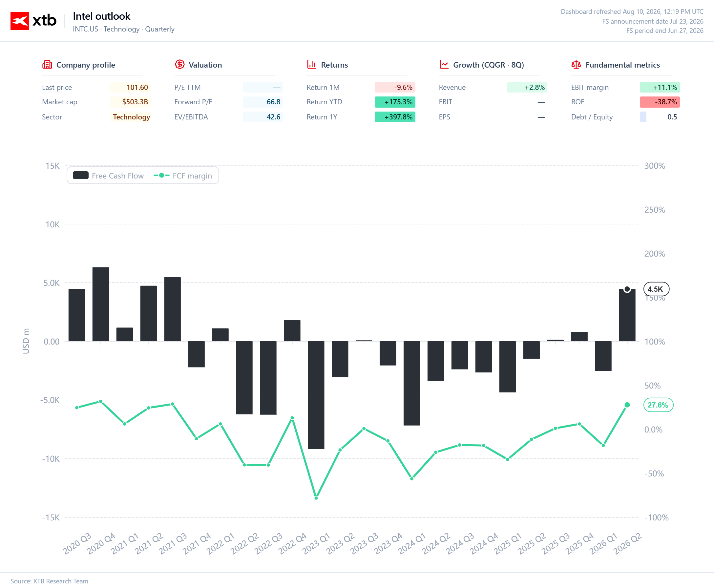This screenshot has height=588, width=714.
Task: Click the 4.5K bar value callout
Action: coord(656,289)
